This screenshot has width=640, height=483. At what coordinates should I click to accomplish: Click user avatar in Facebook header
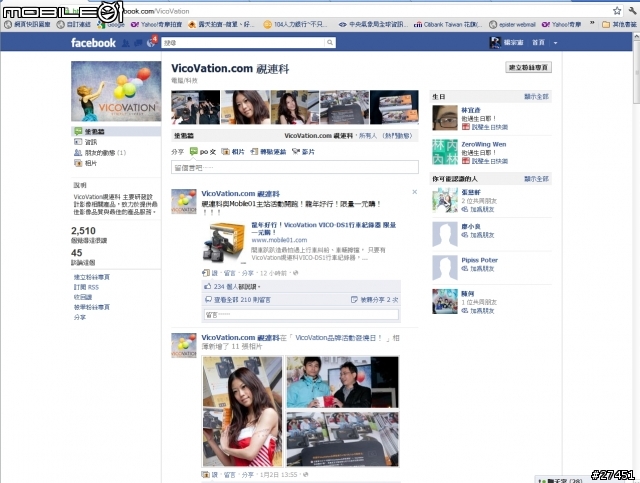click(x=495, y=42)
